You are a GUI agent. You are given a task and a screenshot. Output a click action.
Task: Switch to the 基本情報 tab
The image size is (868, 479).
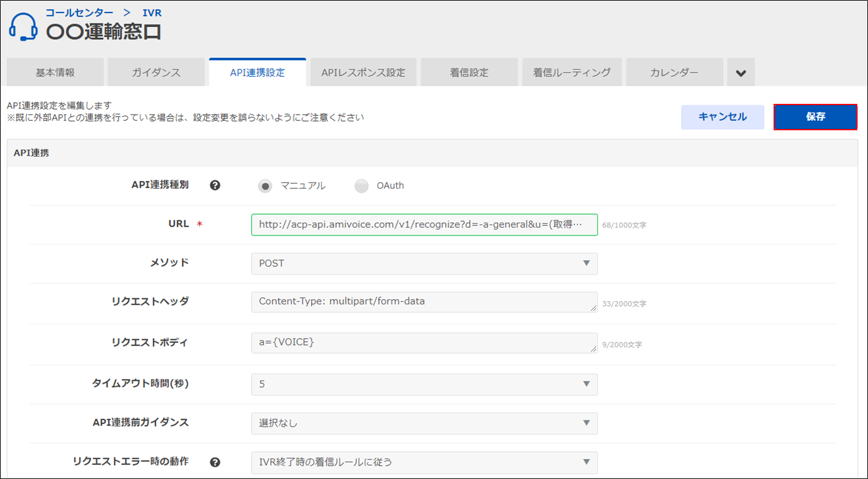(x=55, y=72)
